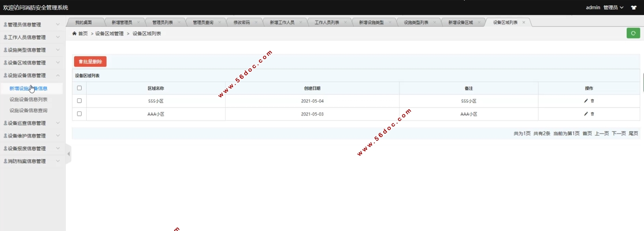The image size is (644, 231).
Task: Click the edit pencil for SSS小区
Action: coord(586,101)
